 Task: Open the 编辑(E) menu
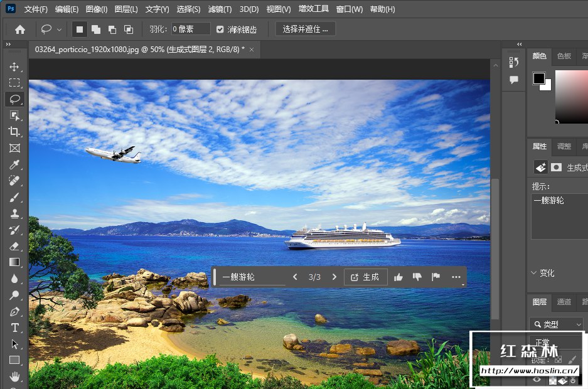tap(67, 9)
